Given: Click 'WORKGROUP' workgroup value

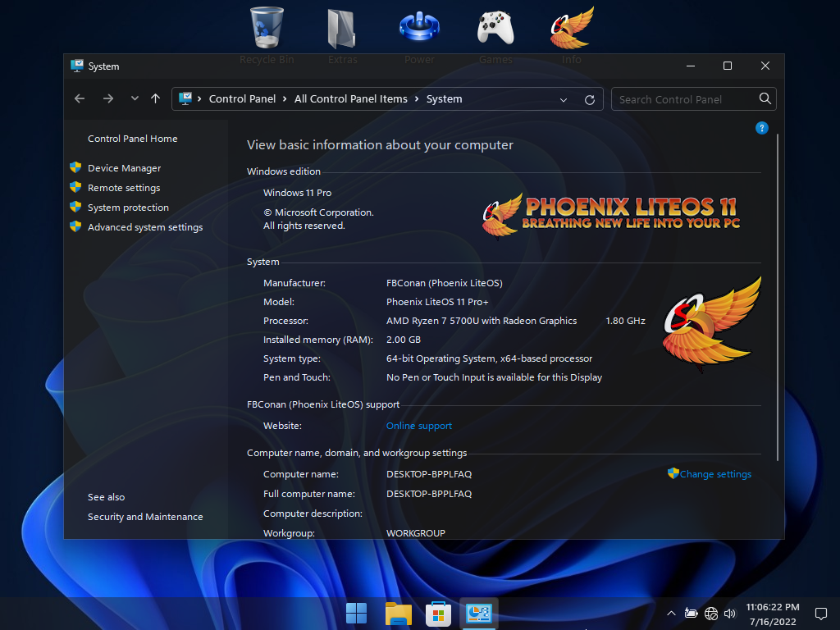Looking at the screenshot, I should pos(416,533).
